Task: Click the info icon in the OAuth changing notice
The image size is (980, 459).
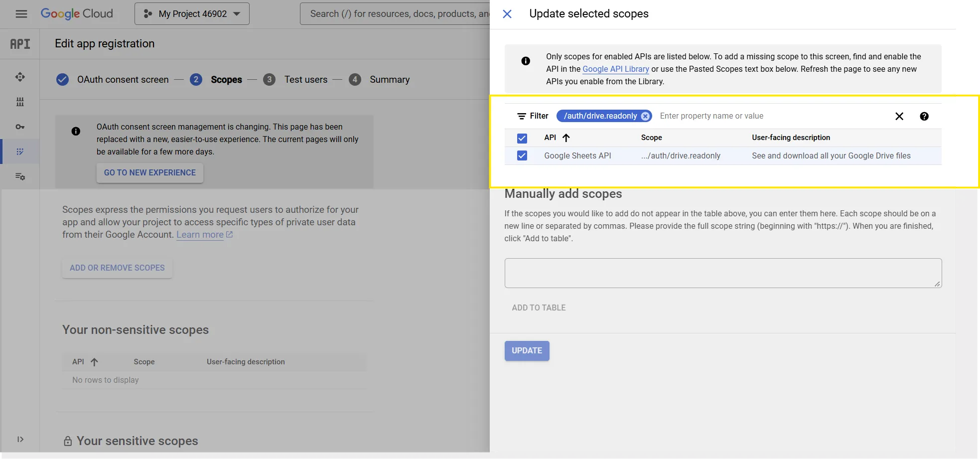Action: click(x=76, y=131)
